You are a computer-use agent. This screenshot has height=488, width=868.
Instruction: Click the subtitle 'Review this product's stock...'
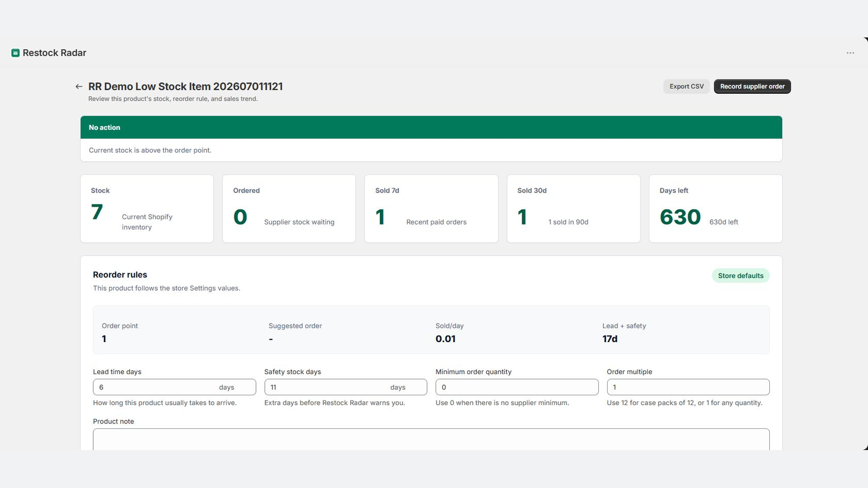(x=173, y=99)
